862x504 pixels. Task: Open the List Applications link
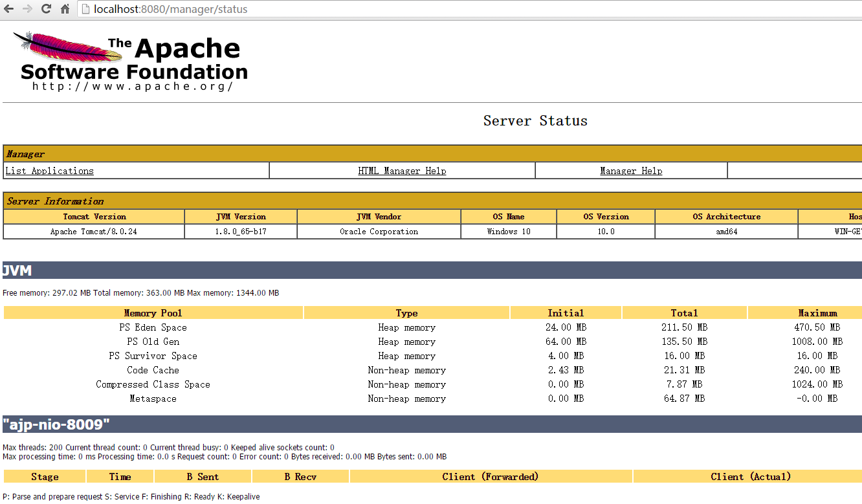(50, 171)
